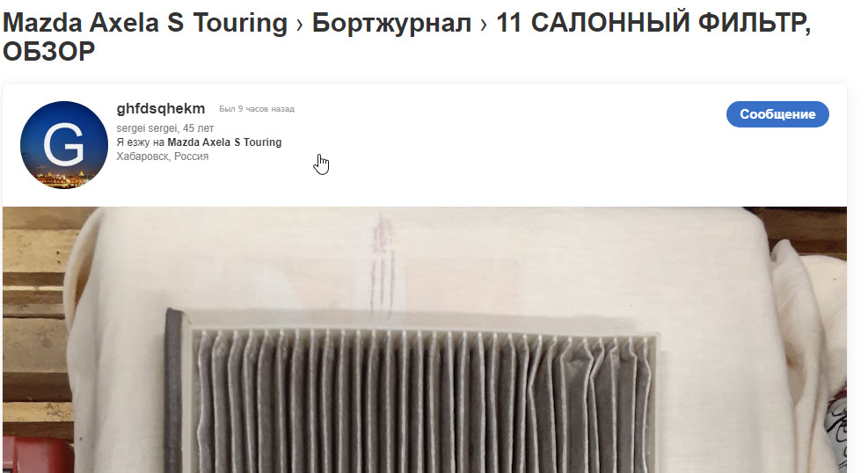Click the Хабаровск, Россия location text
868x473 pixels.
click(162, 156)
